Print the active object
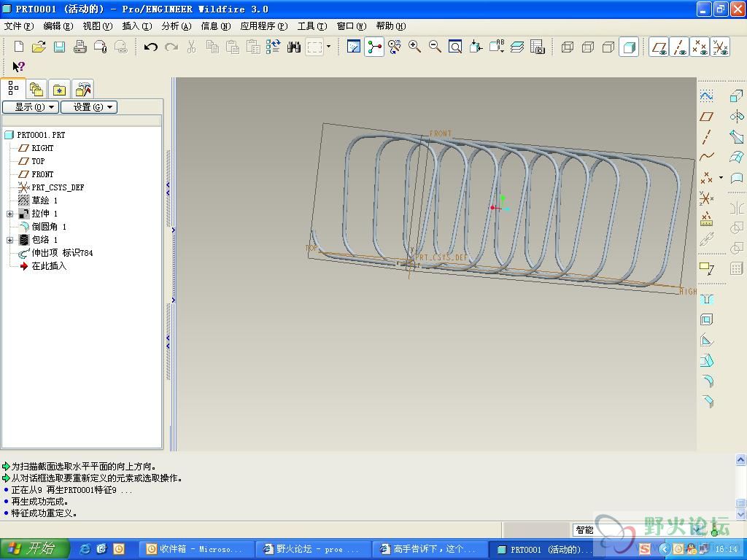The height and width of the screenshot is (560, 747). tap(80, 47)
